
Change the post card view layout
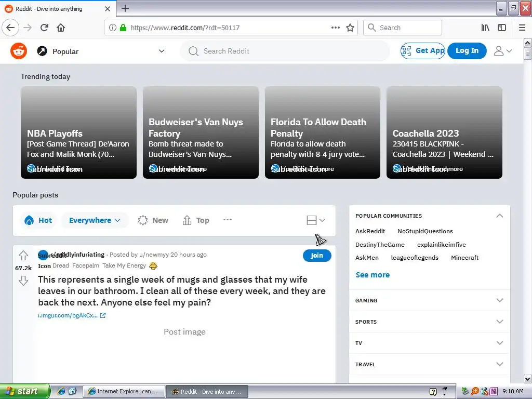pyautogui.click(x=316, y=220)
